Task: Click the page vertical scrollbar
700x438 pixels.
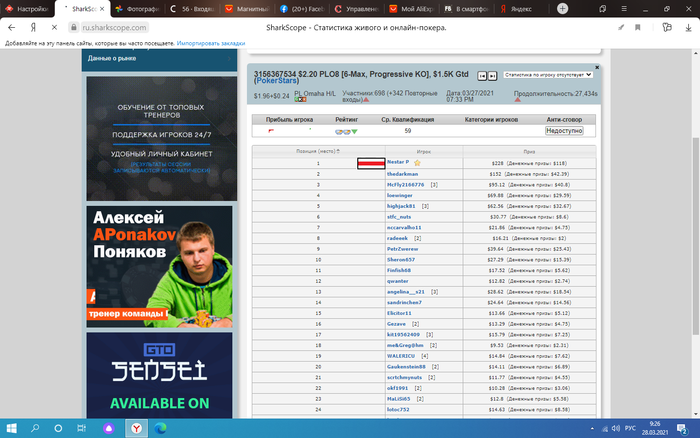Action: 696,236
